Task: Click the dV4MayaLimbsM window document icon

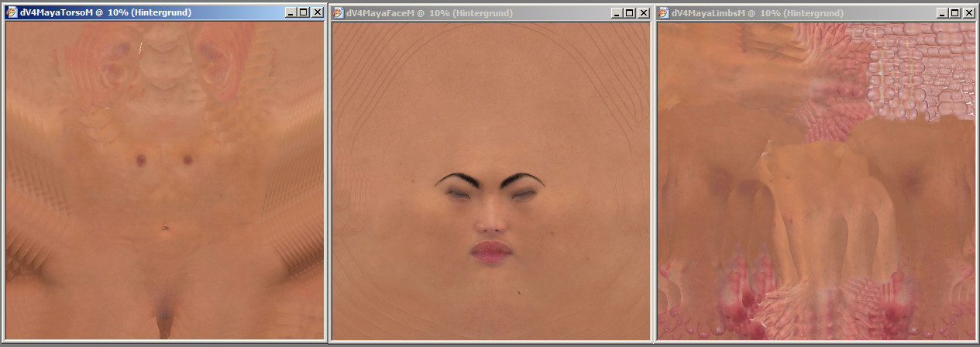Action: pyautogui.click(x=665, y=12)
